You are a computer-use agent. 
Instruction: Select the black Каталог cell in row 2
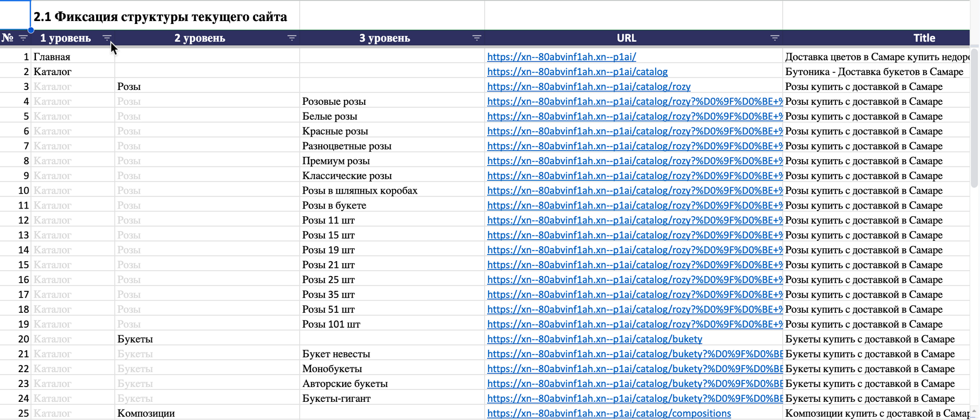73,72
